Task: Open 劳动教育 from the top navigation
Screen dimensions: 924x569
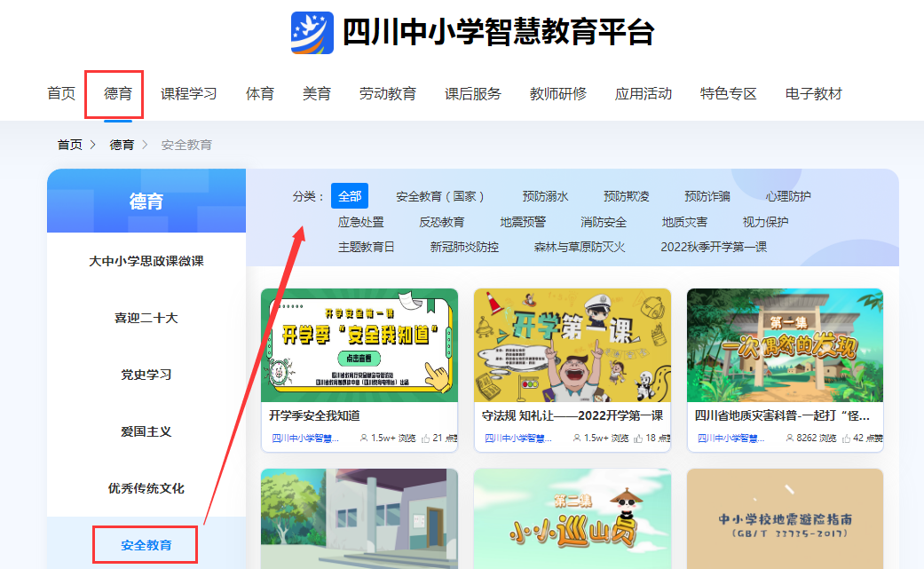Action: pyautogui.click(x=388, y=94)
